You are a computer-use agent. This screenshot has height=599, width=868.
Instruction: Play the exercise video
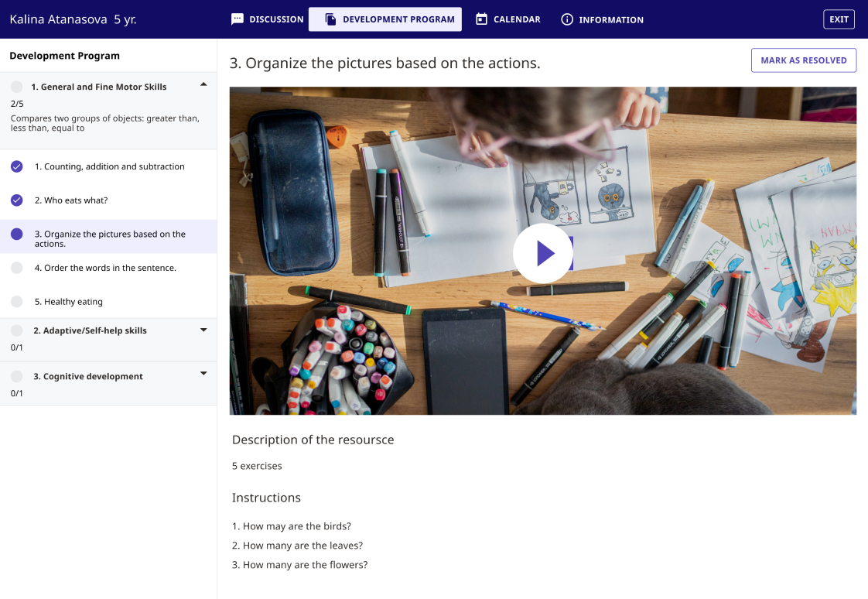(543, 253)
